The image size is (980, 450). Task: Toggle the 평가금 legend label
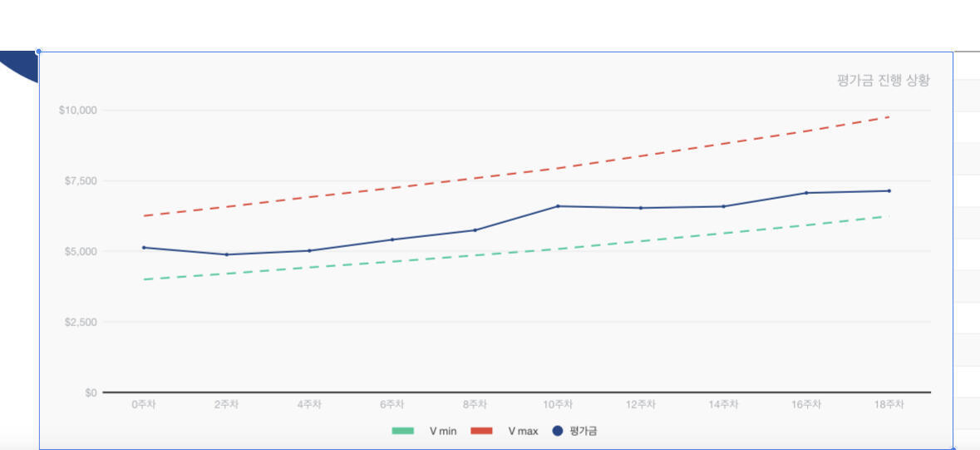[x=584, y=431]
